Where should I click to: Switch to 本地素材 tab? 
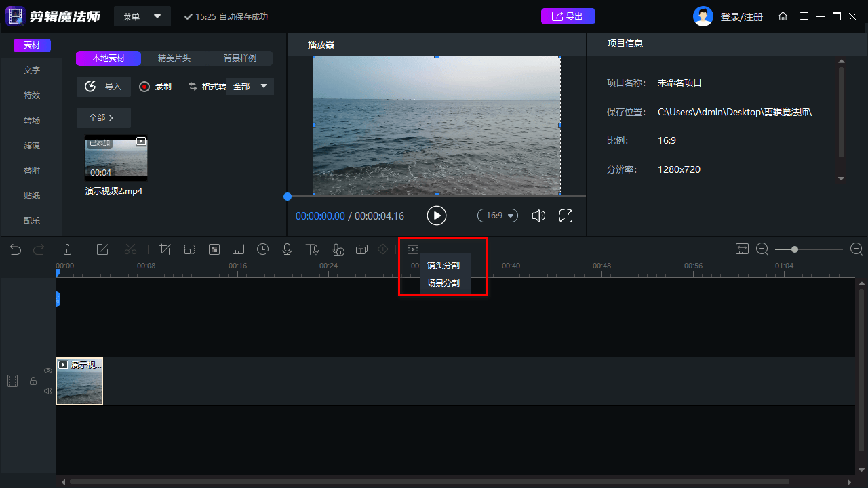108,58
